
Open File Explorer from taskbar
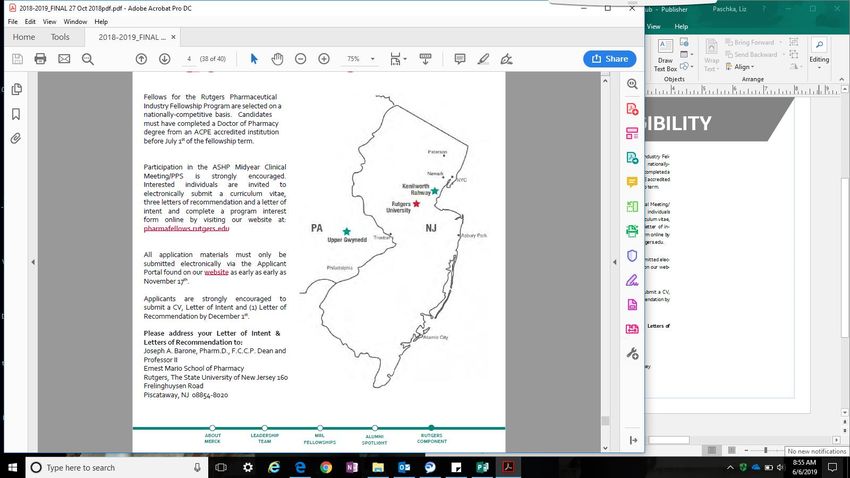tap(378, 467)
